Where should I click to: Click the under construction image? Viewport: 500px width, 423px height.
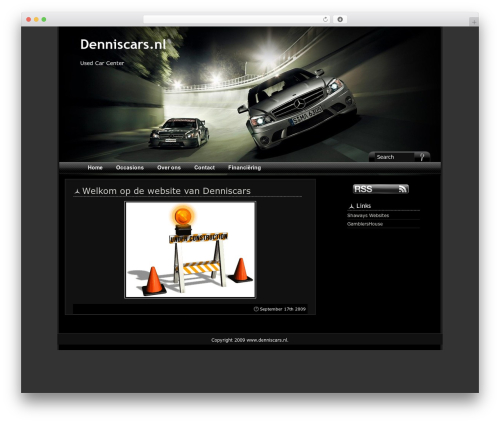(x=190, y=250)
